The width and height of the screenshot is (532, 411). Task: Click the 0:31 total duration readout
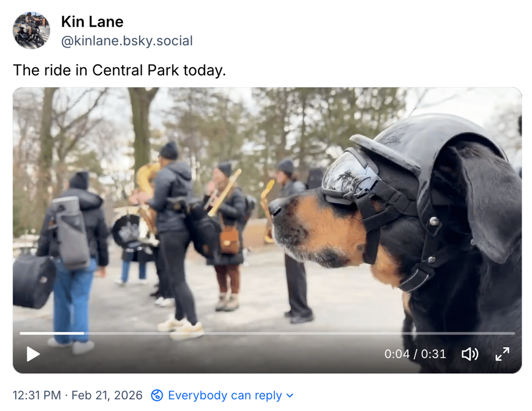tap(433, 354)
